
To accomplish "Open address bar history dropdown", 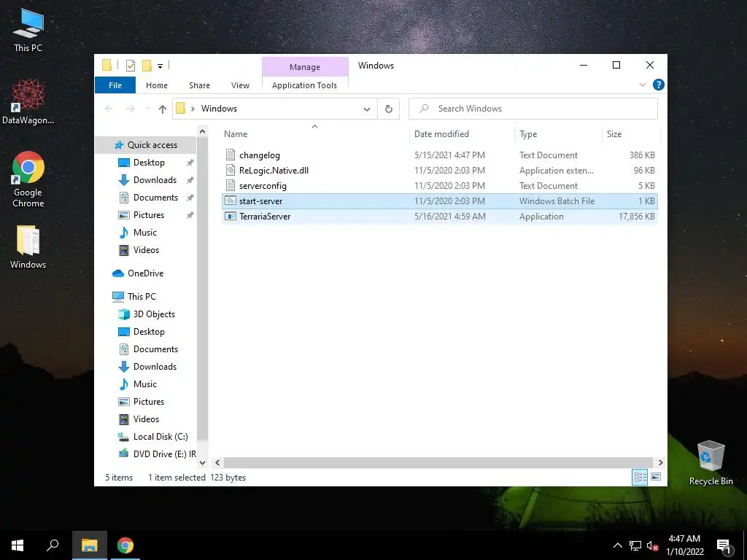I will pyautogui.click(x=367, y=109).
